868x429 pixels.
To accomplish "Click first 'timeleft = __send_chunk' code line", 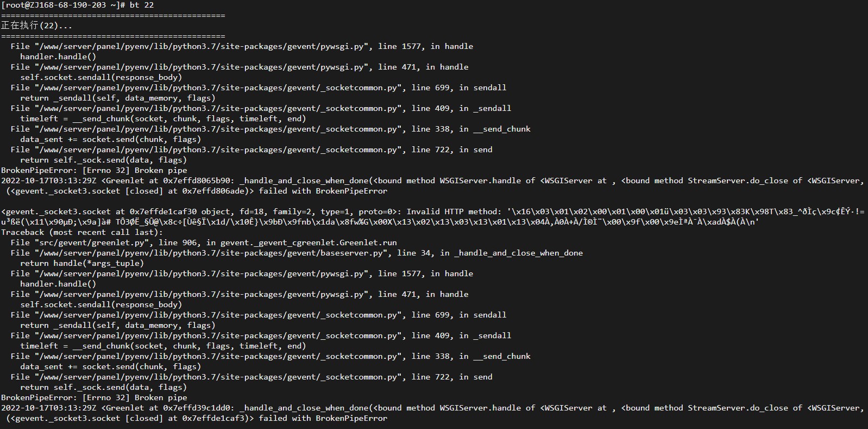I will (x=163, y=119).
